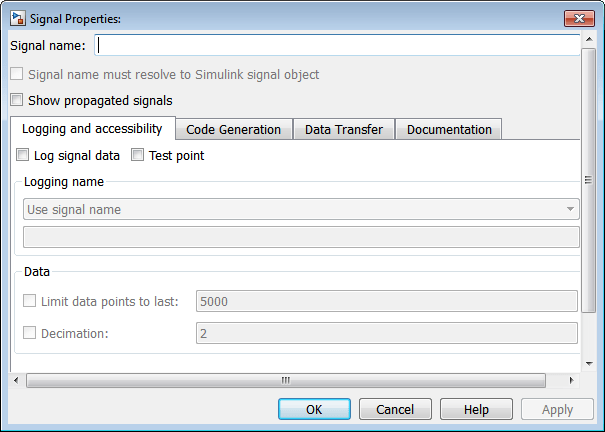The height and width of the screenshot is (432, 605).
Task: Click the vertical scrollbar thumb
Action: point(588,180)
